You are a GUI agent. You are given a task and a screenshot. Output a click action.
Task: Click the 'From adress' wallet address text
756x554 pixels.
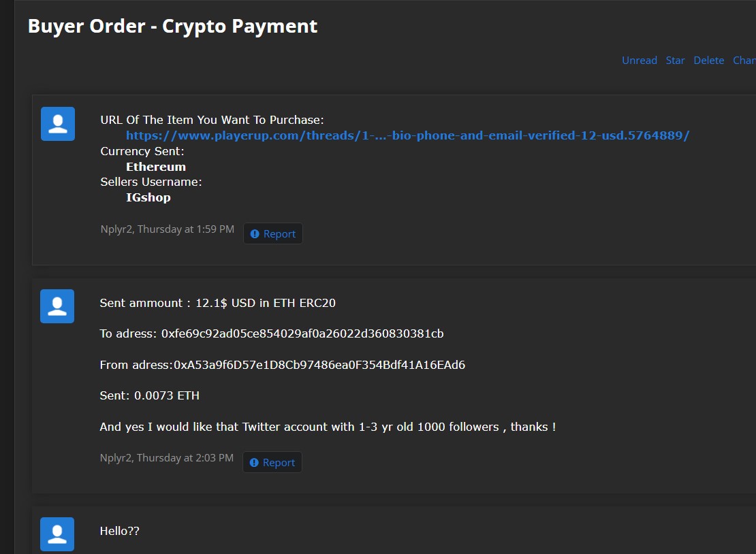pyautogui.click(x=319, y=365)
